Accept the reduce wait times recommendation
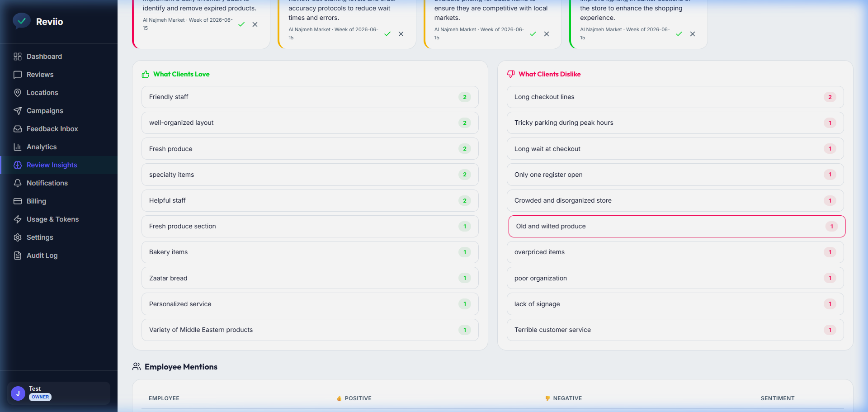 coord(387,34)
